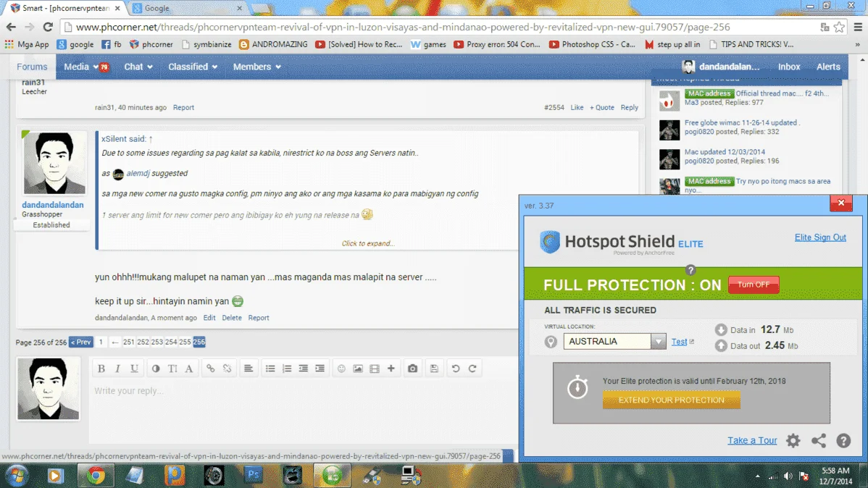Click the Test link beside location

[679, 341]
